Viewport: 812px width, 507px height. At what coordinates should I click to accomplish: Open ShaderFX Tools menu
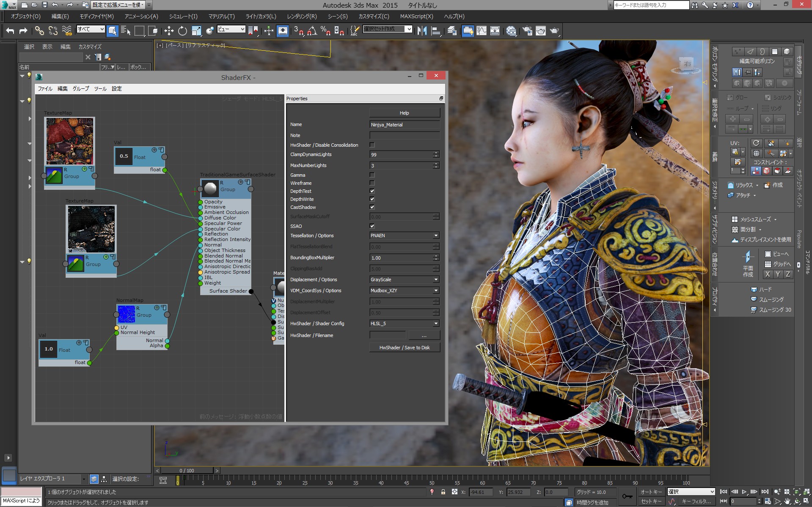(100, 89)
